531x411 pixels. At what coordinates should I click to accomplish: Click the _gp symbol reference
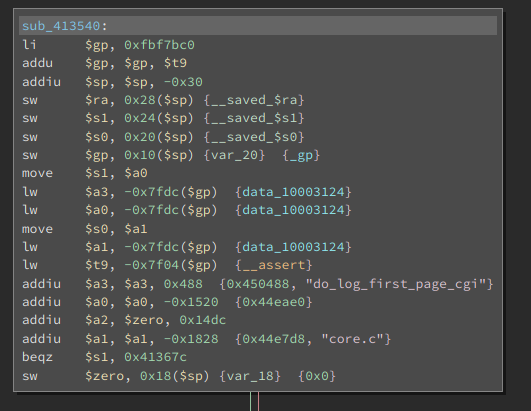pos(301,155)
